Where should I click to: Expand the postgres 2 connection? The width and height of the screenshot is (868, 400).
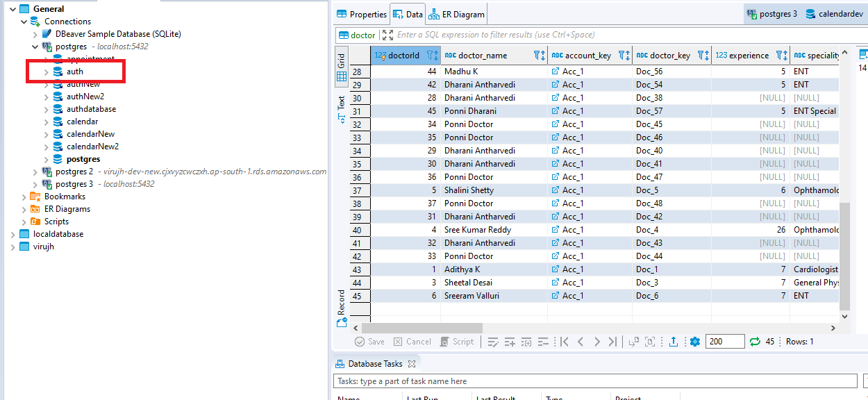coord(35,172)
